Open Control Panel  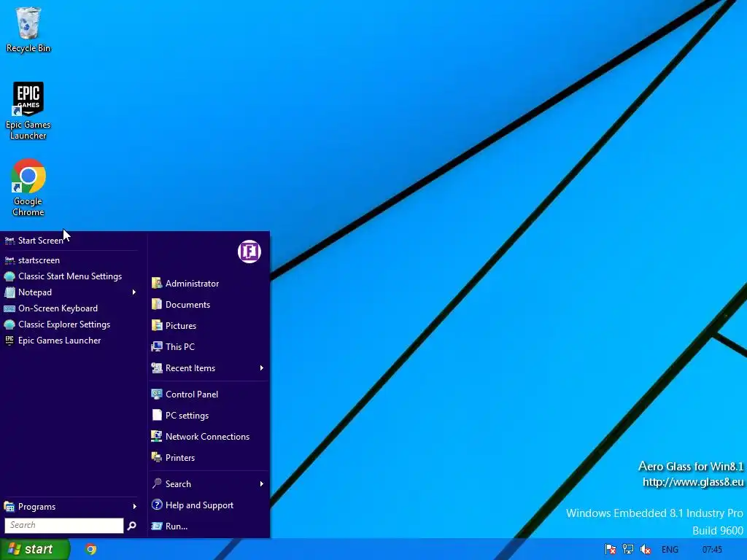(209, 394)
